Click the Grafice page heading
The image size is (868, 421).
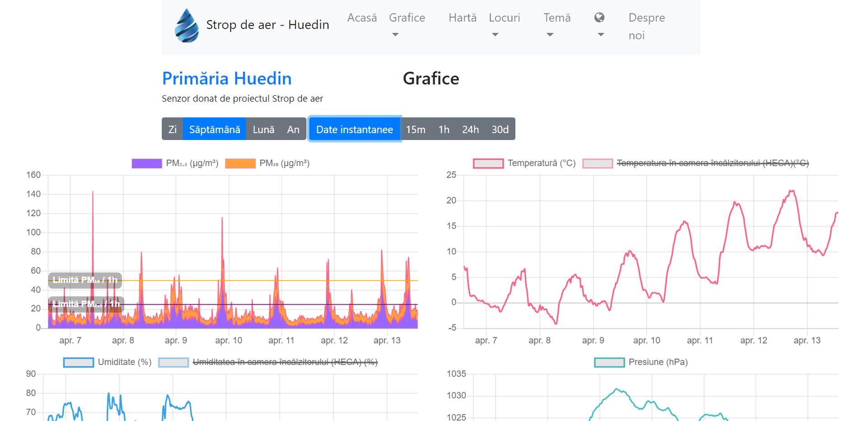pos(431,79)
